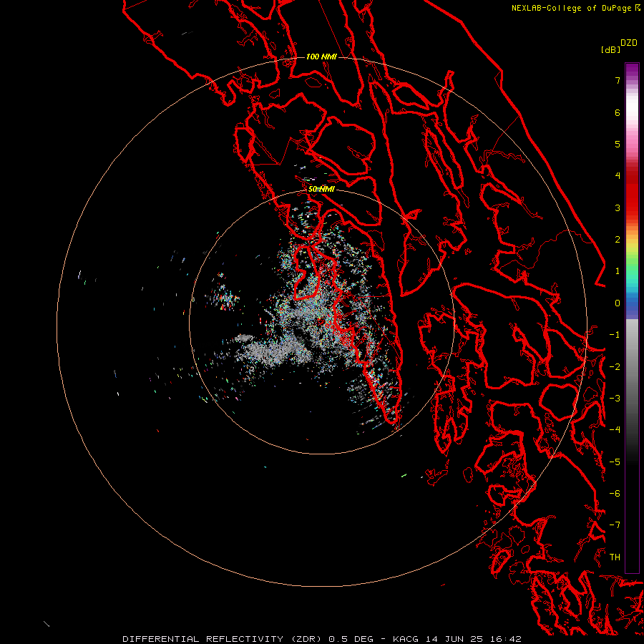The height and width of the screenshot is (644, 644).
Task: Click the gray -2 dB band on color bar
Action: click(632, 367)
